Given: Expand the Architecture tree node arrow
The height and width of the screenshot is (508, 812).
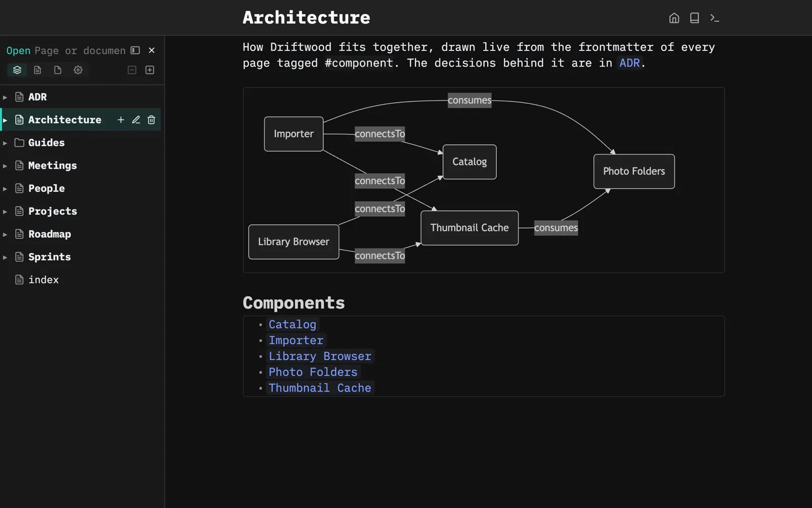Looking at the screenshot, I should (x=5, y=120).
